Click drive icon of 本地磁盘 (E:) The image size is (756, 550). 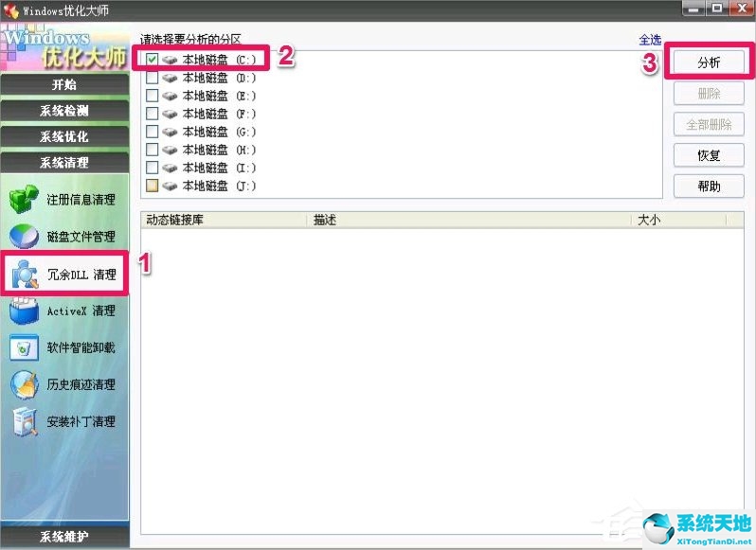click(x=170, y=96)
